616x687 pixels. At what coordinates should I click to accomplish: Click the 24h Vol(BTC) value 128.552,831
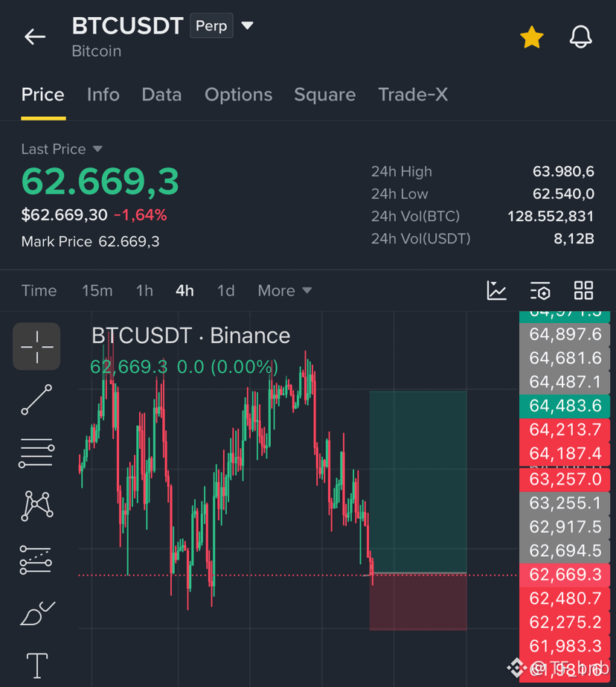tap(551, 216)
